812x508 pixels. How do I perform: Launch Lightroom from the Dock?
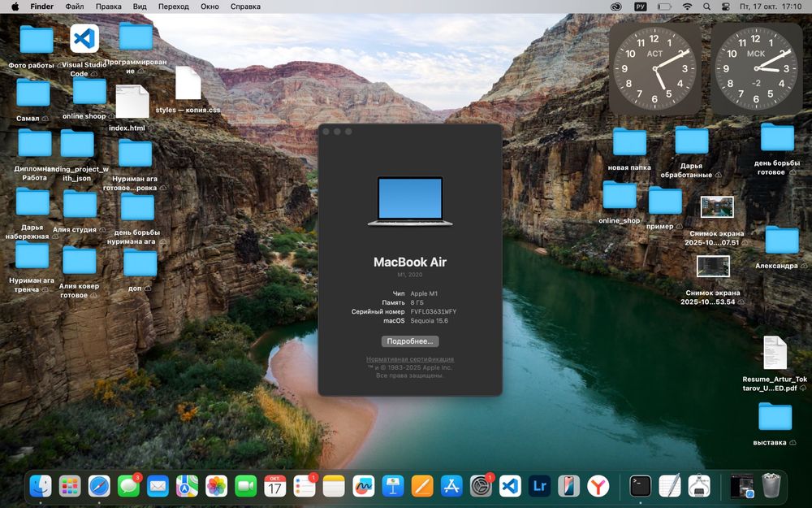point(539,486)
